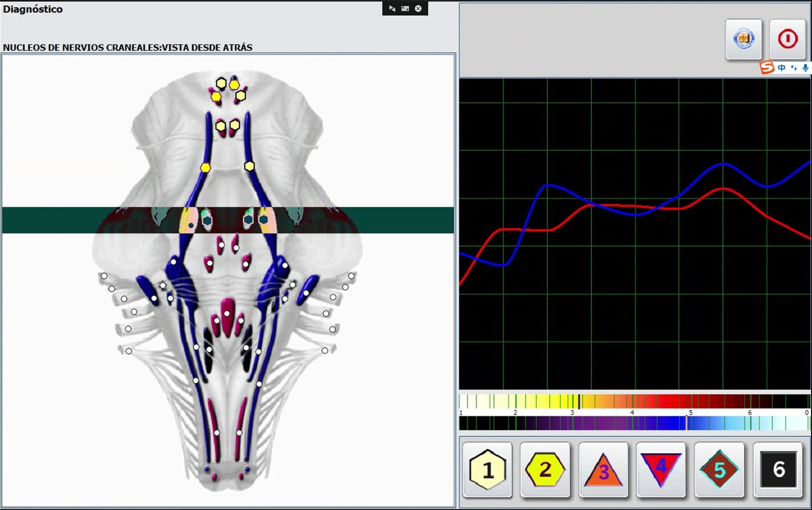Enable the microphone voice input

805,68
